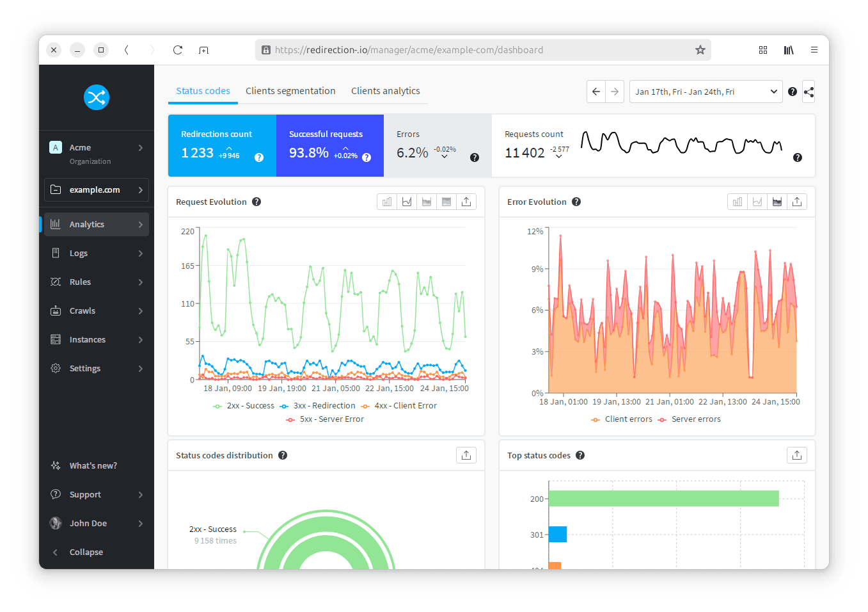Expand the Settings menu chevron
The height and width of the screenshot is (612, 868).
[141, 368]
